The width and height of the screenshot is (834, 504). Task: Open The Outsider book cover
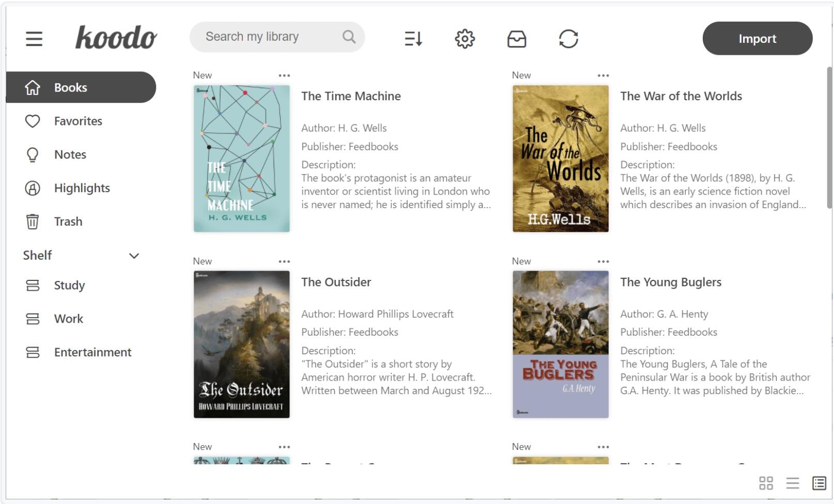(x=241, y=343)
